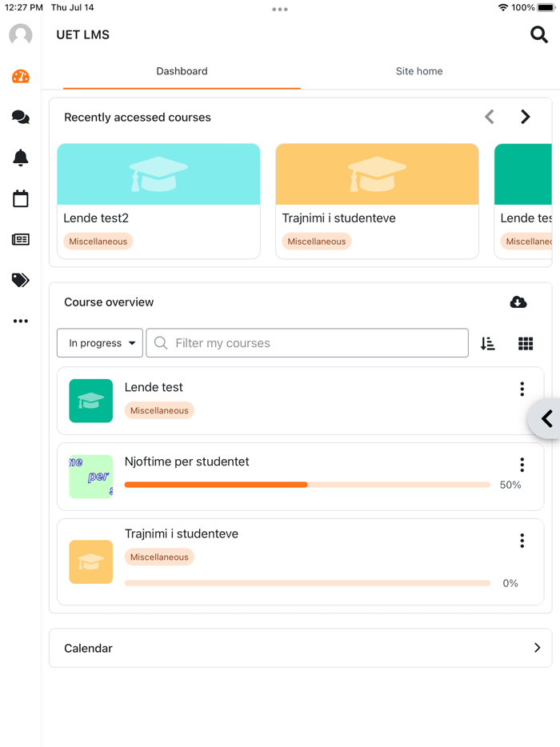The height and width of the screenshot is (747, 560).
Task: Open Trajnimi i studenteve title in overview
Action: (x=182, y=533)
